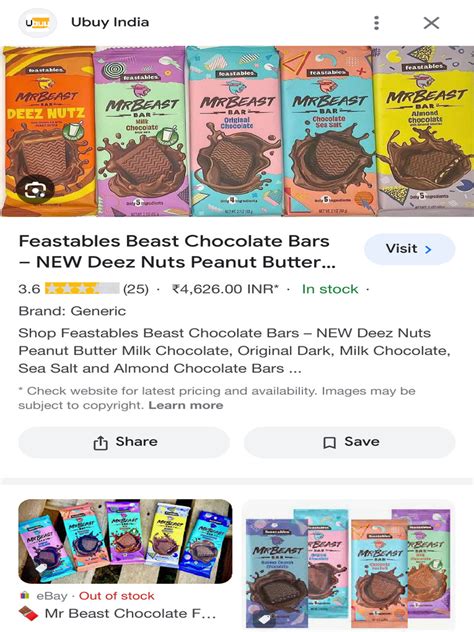
Task: Click the chevron arrow inside Visit
Action: coord(428,249)
